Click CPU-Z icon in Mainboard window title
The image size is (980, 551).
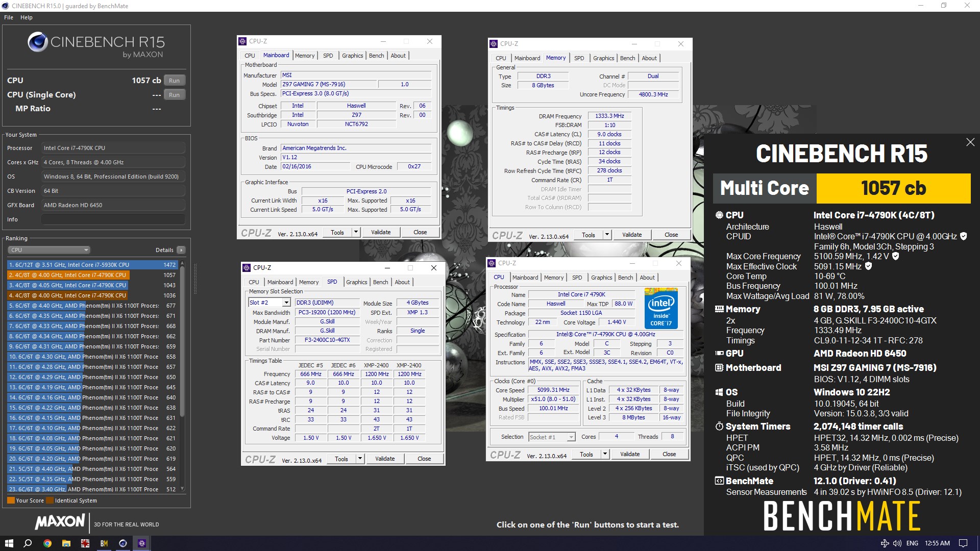[242, 41]
